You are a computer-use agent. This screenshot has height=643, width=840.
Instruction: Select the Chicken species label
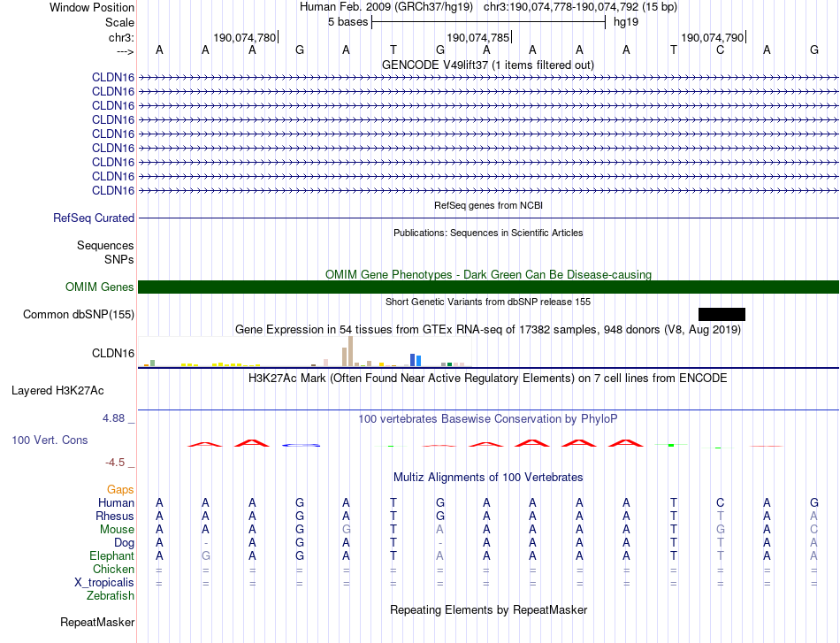pyautogui.click(x=113, y=569)
